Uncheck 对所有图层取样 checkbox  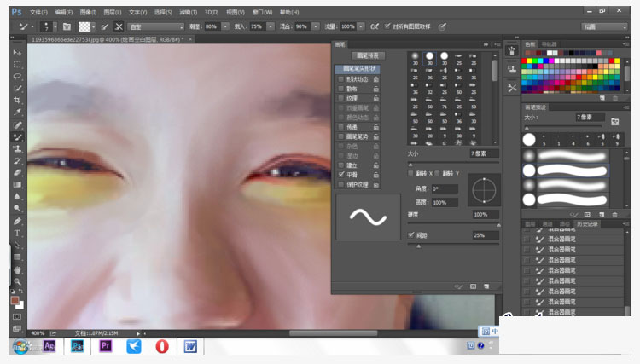(x=387, y=26)
